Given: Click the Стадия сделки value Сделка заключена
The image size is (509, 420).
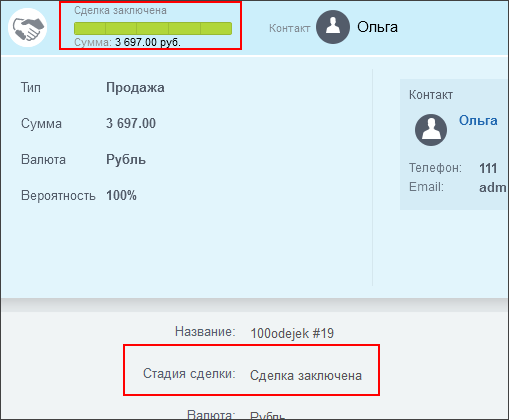Looking at the screenshot, I should [306, 376].
